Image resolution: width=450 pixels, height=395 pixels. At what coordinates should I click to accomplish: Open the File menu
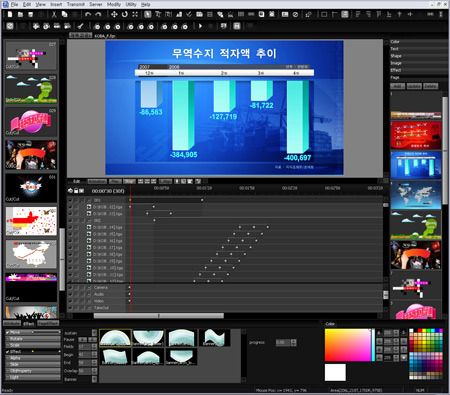14,4
